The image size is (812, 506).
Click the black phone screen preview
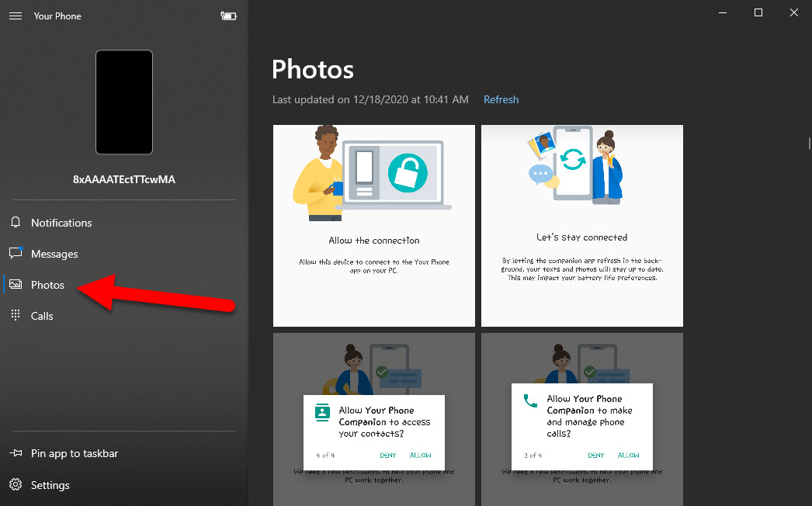(123, 102)
